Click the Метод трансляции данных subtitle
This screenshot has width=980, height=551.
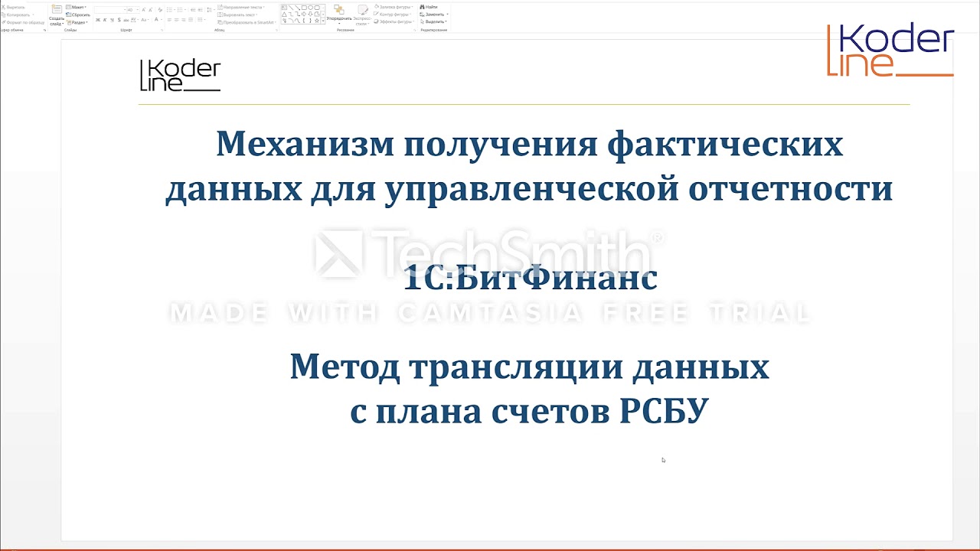(x=529, y=390)
